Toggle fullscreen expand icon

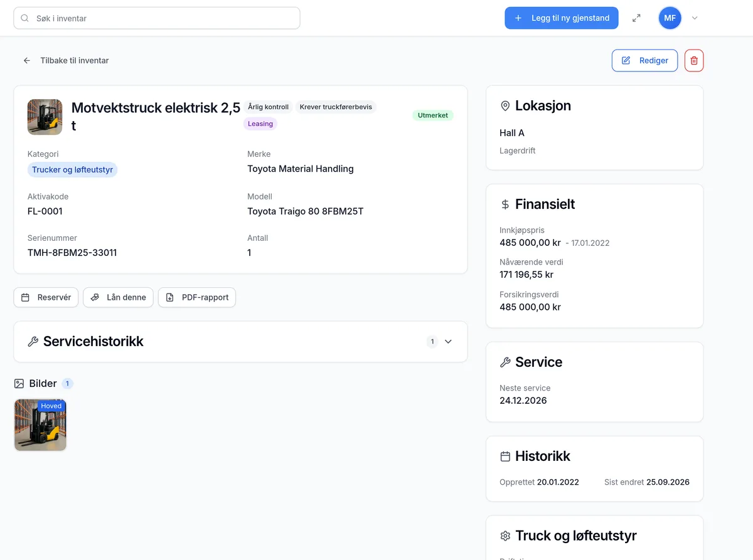(x=636, y=18)
